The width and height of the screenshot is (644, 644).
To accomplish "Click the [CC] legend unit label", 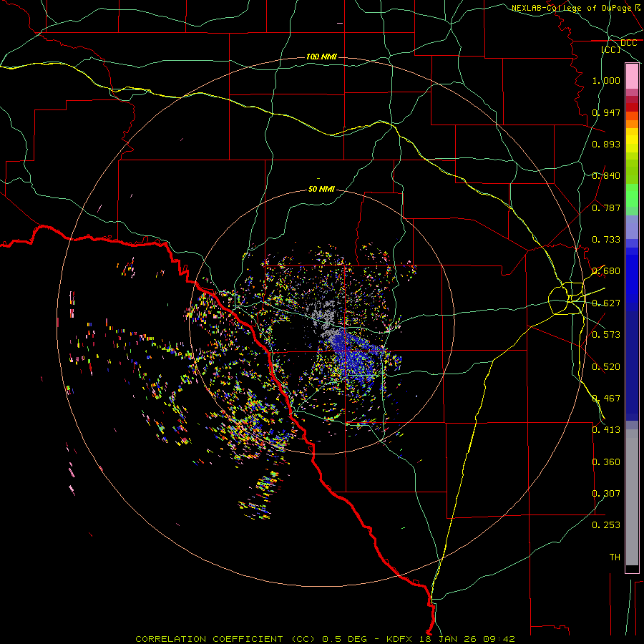I will pos(610,49).
